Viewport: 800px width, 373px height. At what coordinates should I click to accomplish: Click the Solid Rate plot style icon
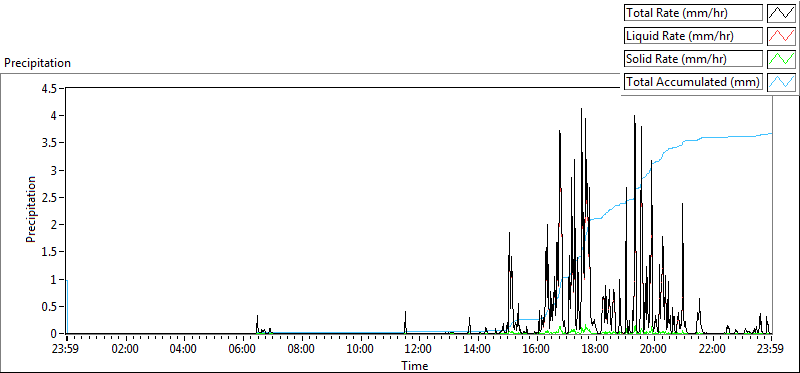782,59
